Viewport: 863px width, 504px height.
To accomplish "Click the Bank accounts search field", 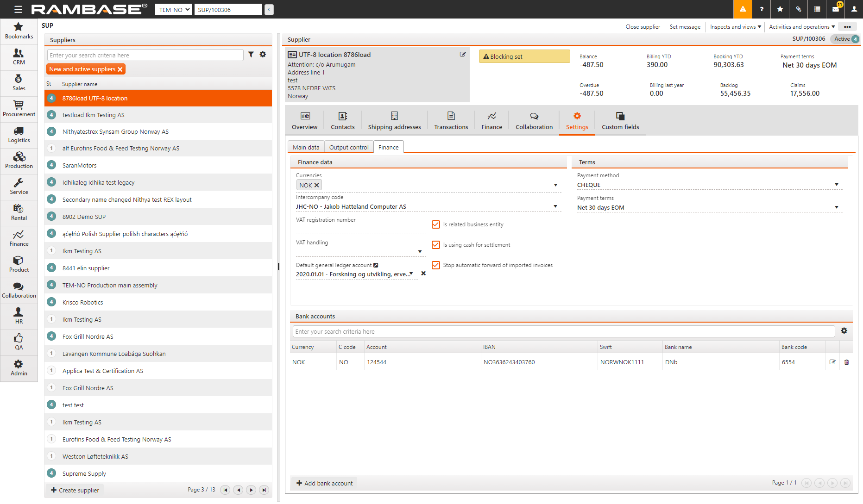I will [x=563, y=331].
